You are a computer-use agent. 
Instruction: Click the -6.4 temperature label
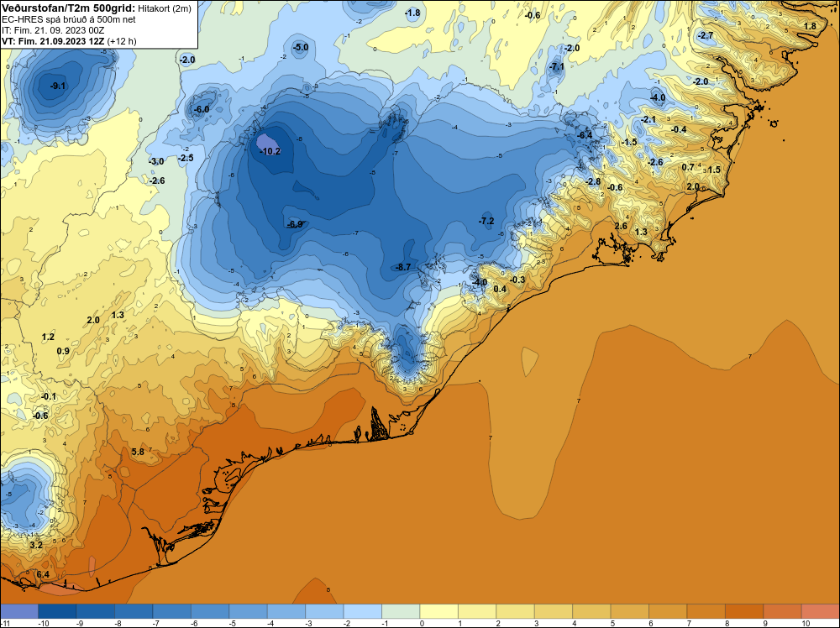pyautogui.click(x=585, y=135)
